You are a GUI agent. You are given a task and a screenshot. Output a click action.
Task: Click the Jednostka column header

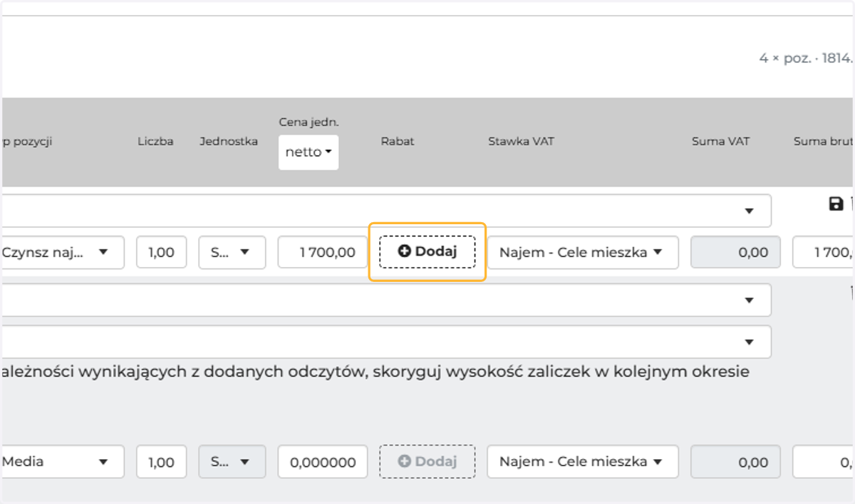click(x=229, y=141)
